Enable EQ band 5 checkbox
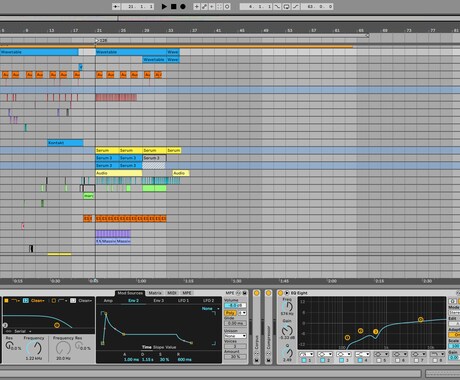460x380 pixels. pos(379,360)
